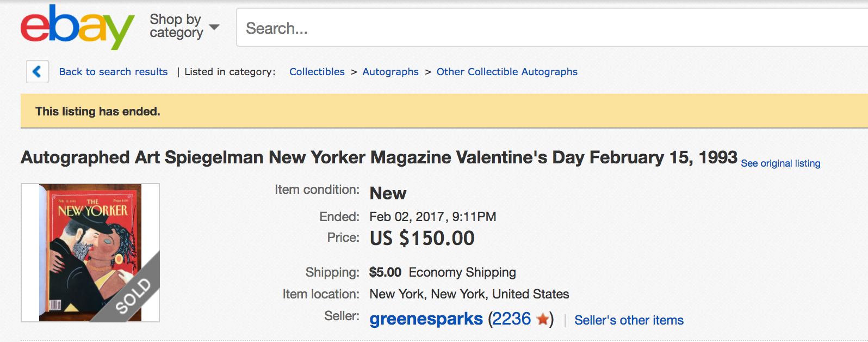
Task: Click the US $150.00 price text
Action: tap(422, 239)
